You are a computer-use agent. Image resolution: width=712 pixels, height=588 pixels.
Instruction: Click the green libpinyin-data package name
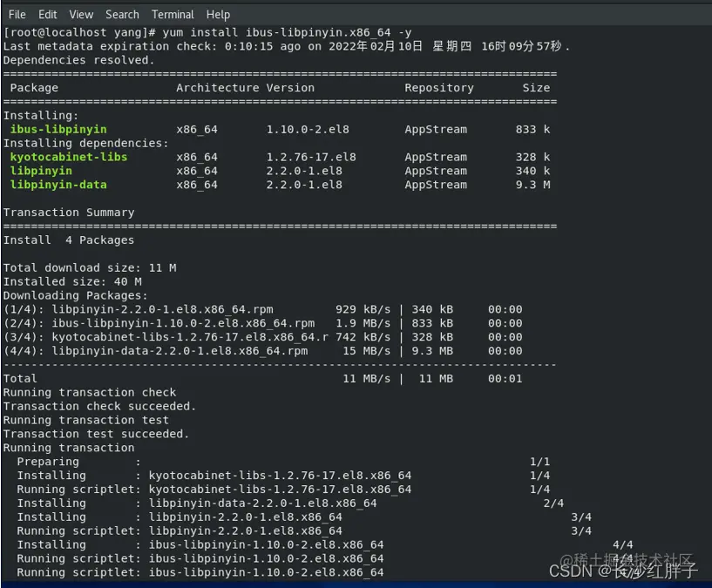(58, 185)
